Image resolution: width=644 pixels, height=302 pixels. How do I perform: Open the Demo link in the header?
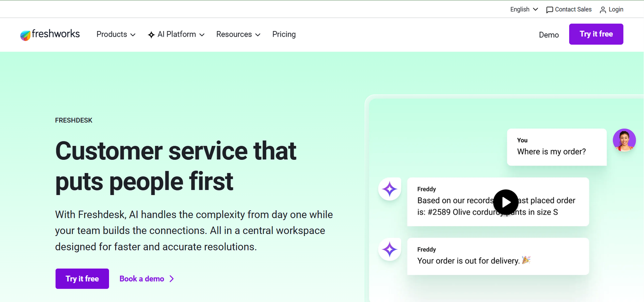(x=549, y=35)
